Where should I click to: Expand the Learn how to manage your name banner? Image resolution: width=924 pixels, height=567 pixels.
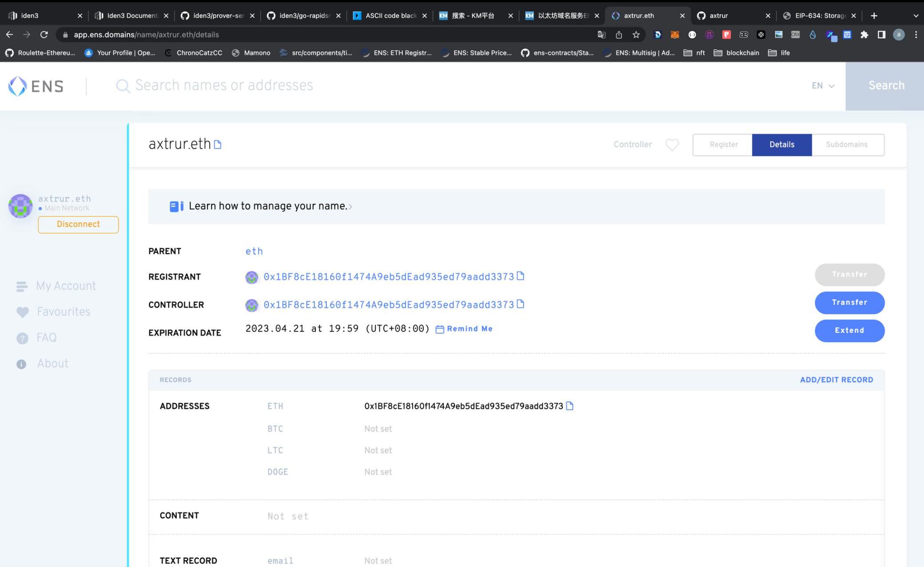(x=516, y=207)
